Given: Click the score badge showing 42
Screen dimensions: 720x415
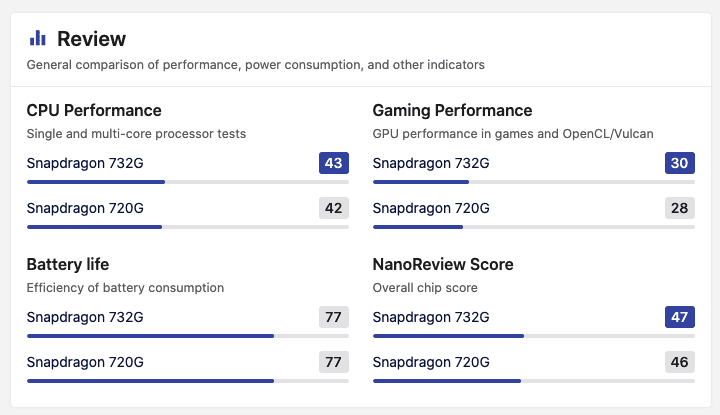Looking at the screenshot, I should tap(333, 208).
